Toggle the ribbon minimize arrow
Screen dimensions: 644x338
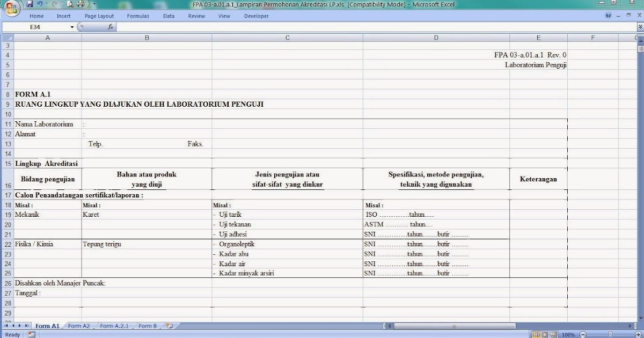(640, 26)
